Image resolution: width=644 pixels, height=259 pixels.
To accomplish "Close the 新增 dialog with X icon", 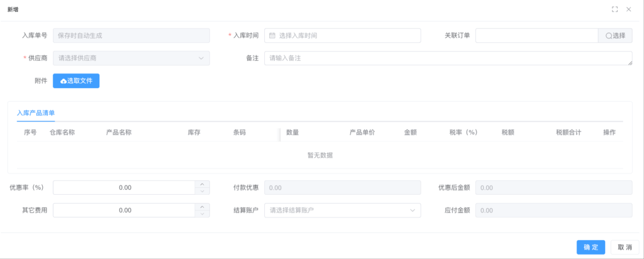I will pos(628,9).
